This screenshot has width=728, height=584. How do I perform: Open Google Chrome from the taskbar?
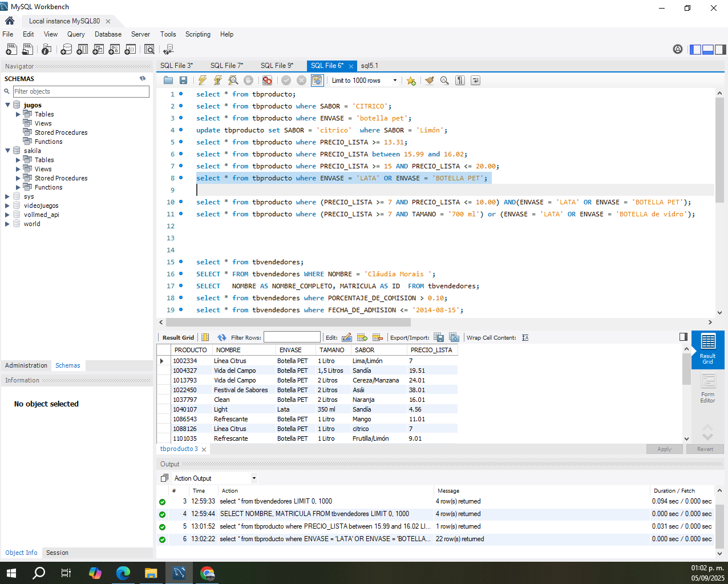(x=207, y=573)
